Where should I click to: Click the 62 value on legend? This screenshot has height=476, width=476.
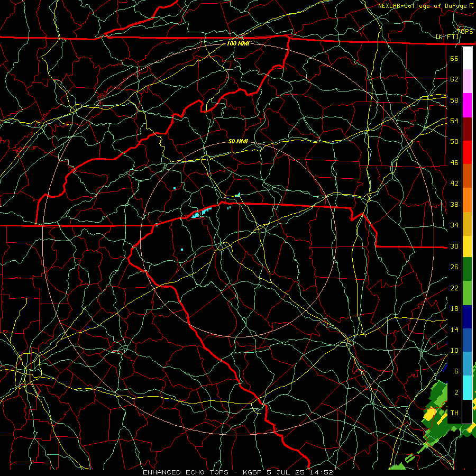(454, 79)
